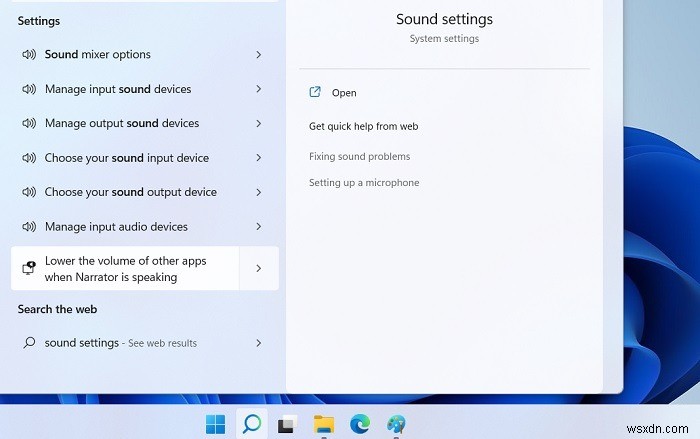Click the Open external-link icon
Image resolution: width=700 pixels, height=439 pixels.
[x=315, y=92]
